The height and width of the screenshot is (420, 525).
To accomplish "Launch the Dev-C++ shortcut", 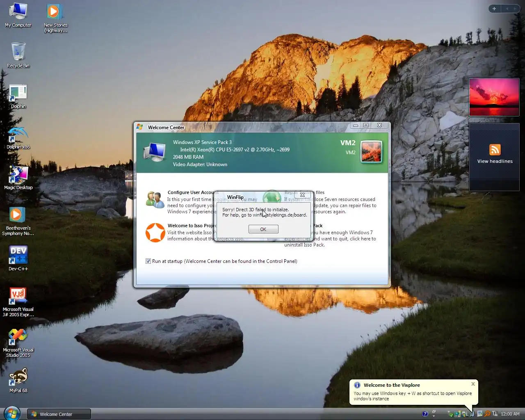I will (x=18, y=258).
